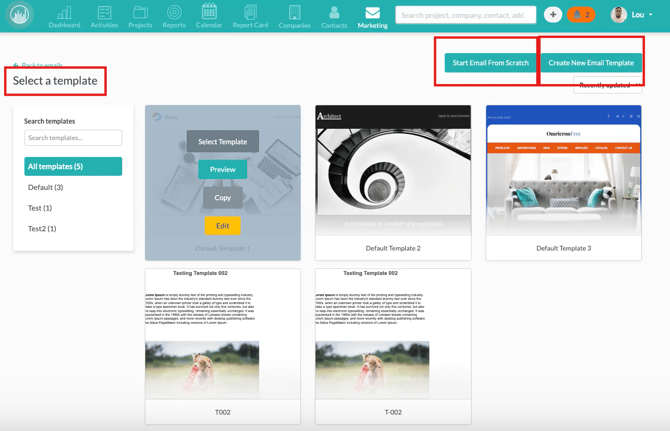This screenshot has height=431, width=670.
Task: Open the Contacts icon
Action: (x=334, y=16)
